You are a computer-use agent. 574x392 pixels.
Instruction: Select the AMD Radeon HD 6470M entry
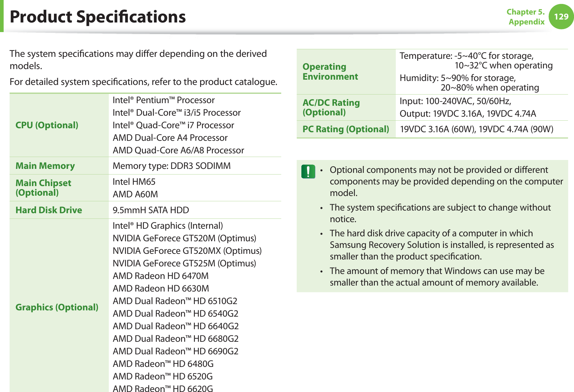160,276
